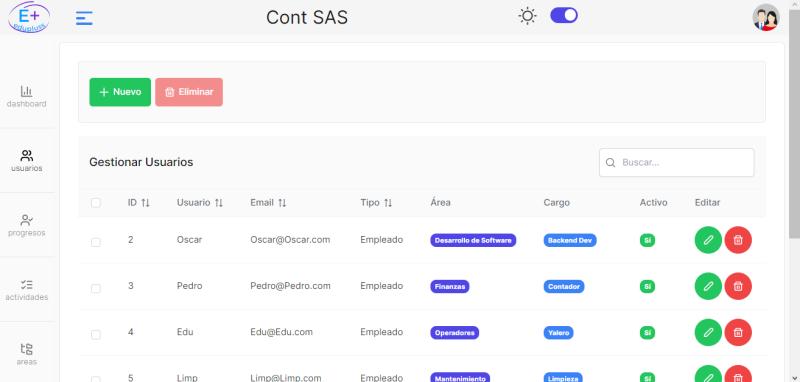The image size is (800, 382).
Task: Edit user Pedro with pencil icon
Action: point(708,286)
